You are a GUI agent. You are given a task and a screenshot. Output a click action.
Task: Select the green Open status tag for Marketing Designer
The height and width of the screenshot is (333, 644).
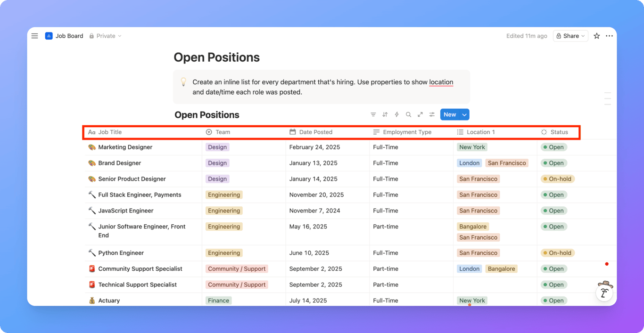[x=553, y=147]
